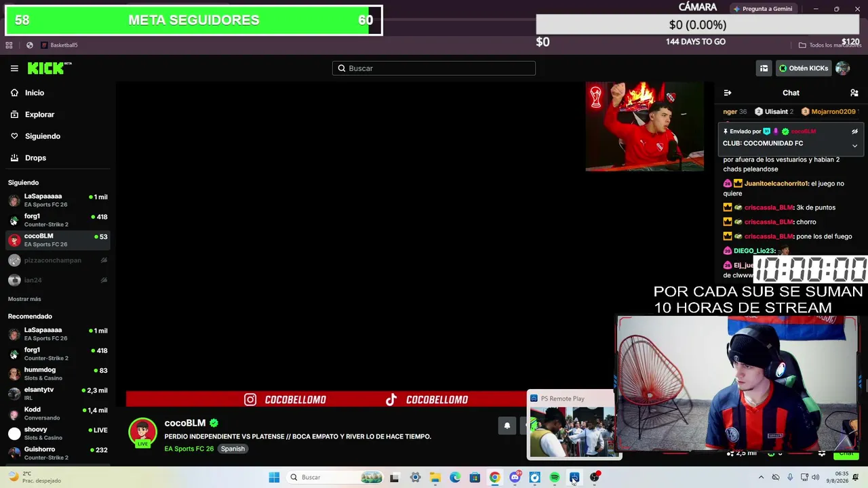Expand the pinned CLUB: COCOMUNIDAD FC message
The image size is (868, 488).
coord(854,146)
